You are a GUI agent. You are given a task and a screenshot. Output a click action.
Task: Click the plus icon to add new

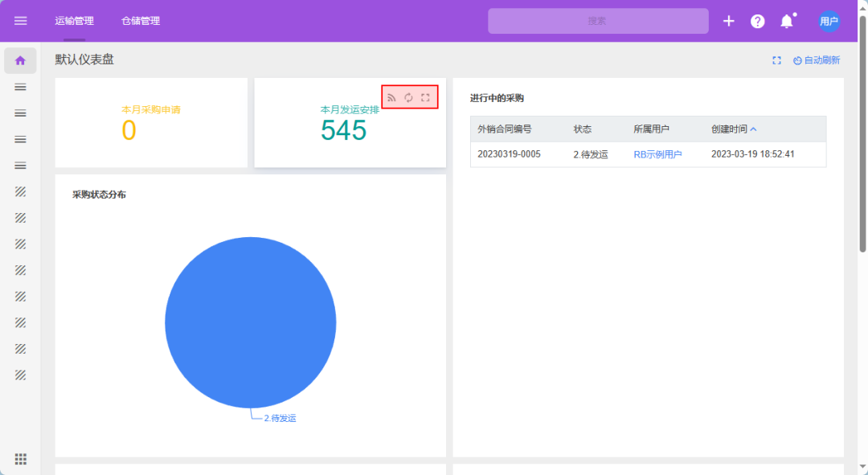pyautogui.click(x=728, y=21)
